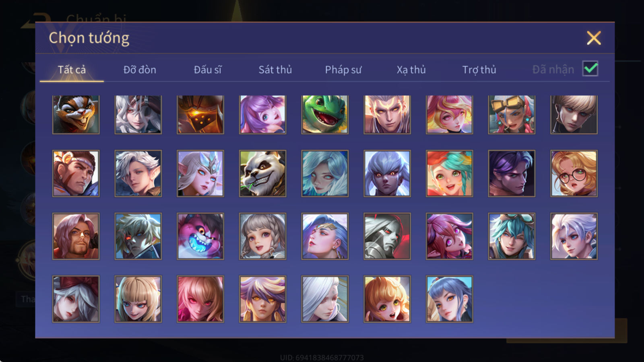
Task: Pick the green frog hero portrait
Action: point(325,114)
